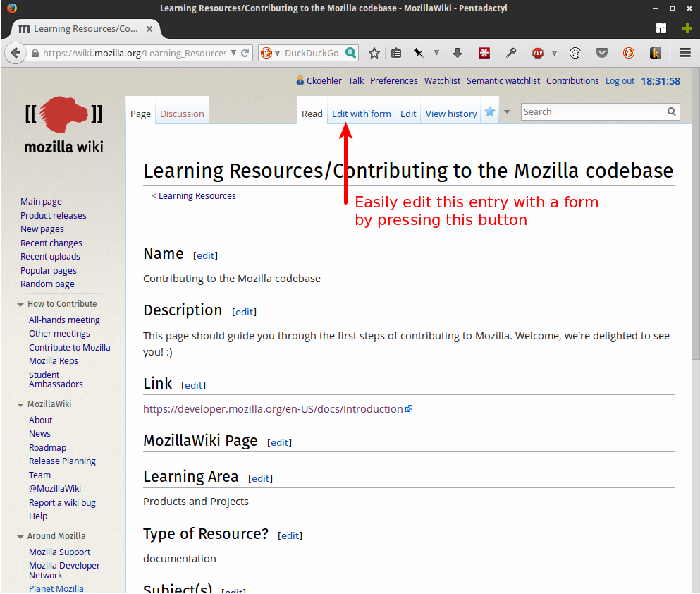Click the URL address field
Viewport: 700px width, 594px height.
(x=134, y=53)
